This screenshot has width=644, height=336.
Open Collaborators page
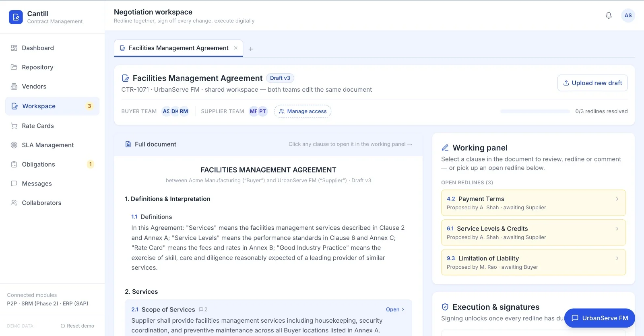[x=52, y=203]
